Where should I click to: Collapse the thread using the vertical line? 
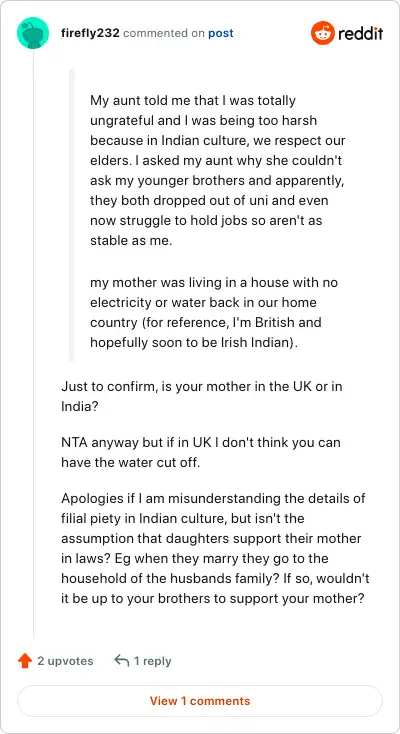coord(33,344)
